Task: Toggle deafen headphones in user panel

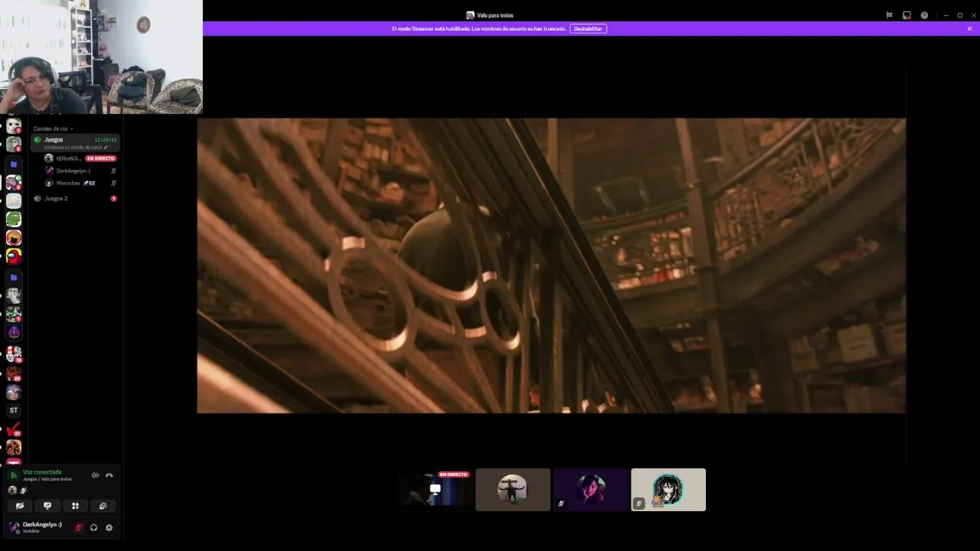Action: [x=93, y=527]
